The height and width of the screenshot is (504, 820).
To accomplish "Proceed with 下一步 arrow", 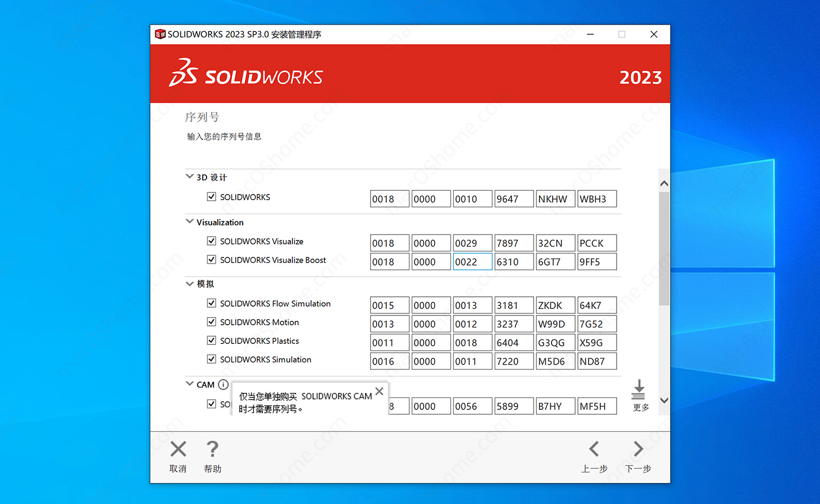I will (638, 449).
